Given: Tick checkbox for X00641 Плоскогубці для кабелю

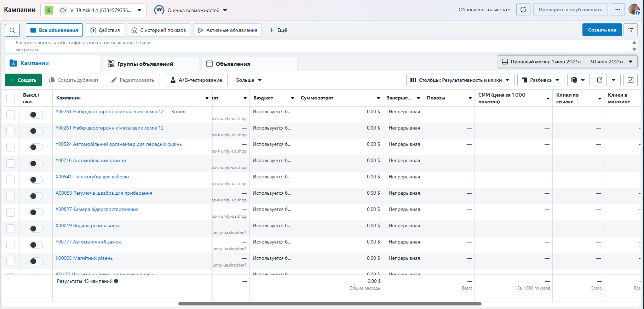Looking at the screenshot, I should click(x=11, y=180).
